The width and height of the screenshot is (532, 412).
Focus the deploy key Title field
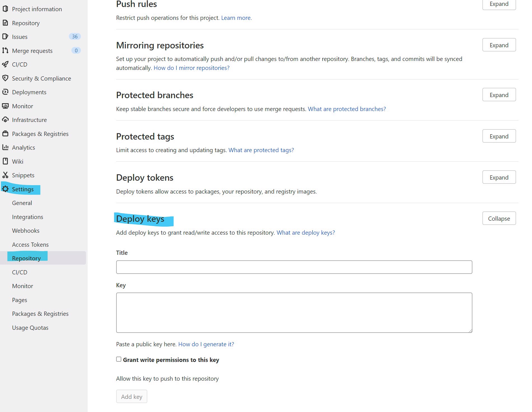[294, 267]
